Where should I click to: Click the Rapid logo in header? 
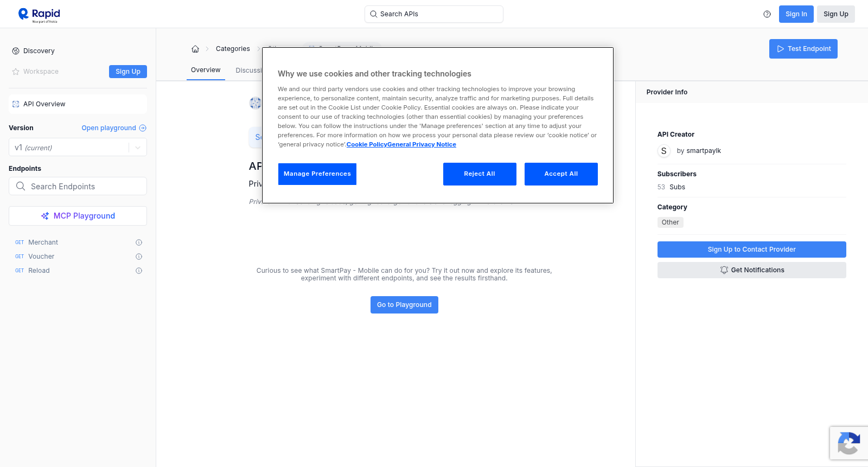39,15
